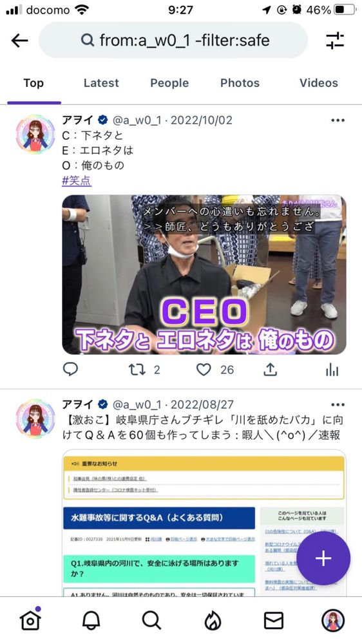Go to Home in bottom navigation
The width and height of the screenshot is (362, 644).
coord(30,620)
